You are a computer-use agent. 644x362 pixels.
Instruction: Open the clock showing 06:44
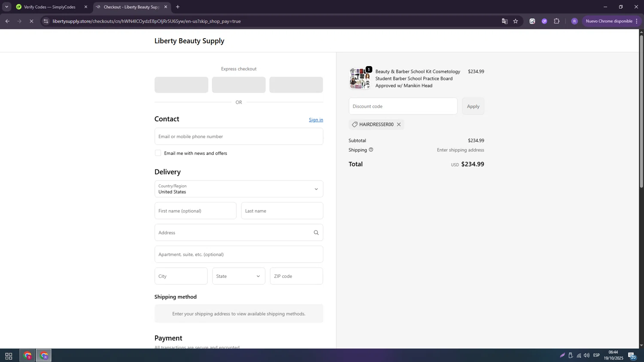tap(614, 355)
